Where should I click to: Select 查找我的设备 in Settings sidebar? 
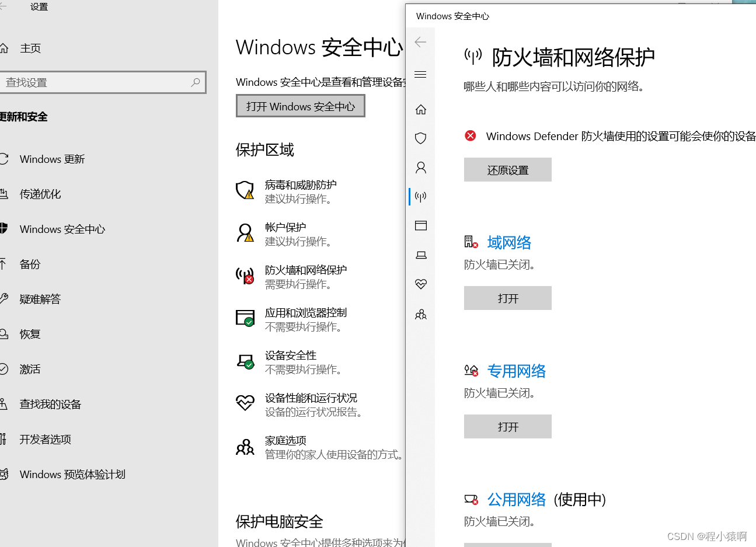50,405
